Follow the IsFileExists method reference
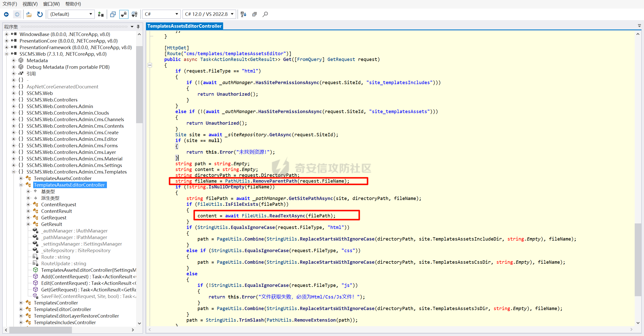This screenshot has width=644, height=336. click(242, 204)
